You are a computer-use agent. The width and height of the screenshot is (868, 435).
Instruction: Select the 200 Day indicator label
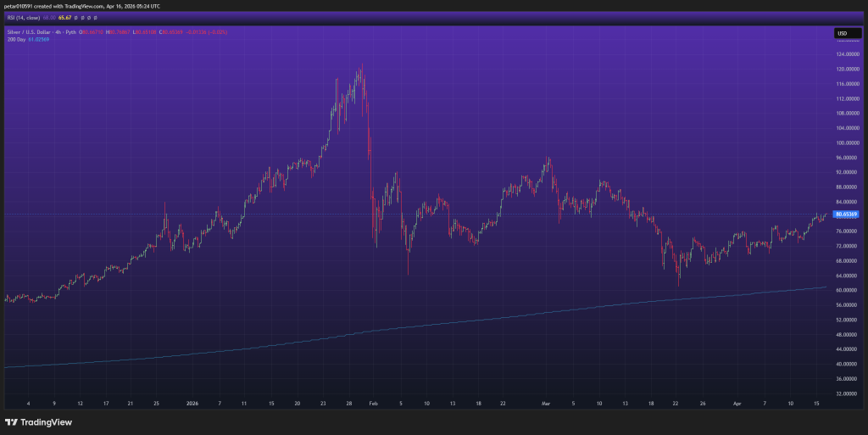[x=17, y=39]
